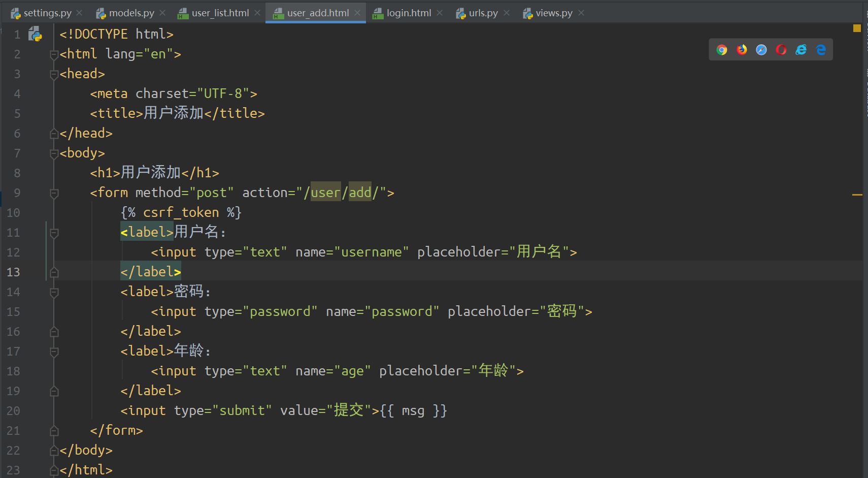This screenshot has width=868, height=478.
Task: Open page in Safari browser icon
Action: pyautogui.click(x=761, y=50)
